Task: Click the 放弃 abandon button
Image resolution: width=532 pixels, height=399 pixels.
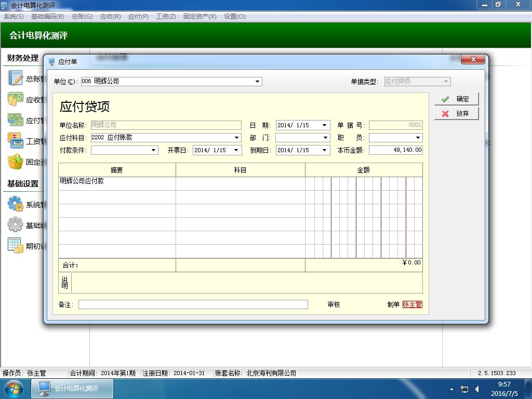Action: pyautogui.click(x=456, y=114)
